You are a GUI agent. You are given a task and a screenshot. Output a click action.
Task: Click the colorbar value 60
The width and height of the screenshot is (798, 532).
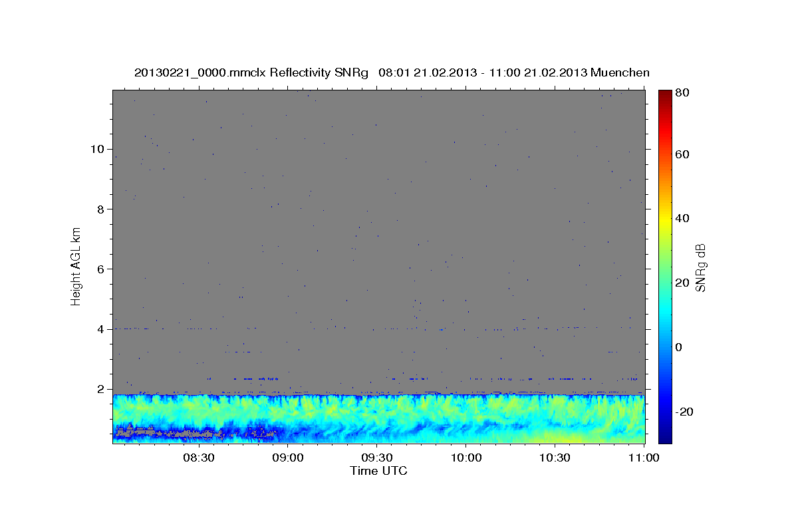pos(682,154)
